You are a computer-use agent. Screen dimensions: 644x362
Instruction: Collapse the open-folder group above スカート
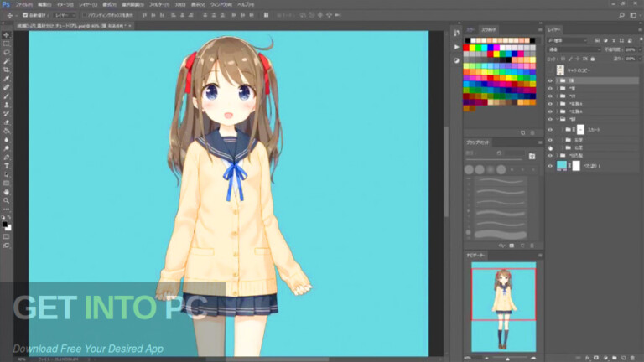pyautogui.click(x=558, y=120)
